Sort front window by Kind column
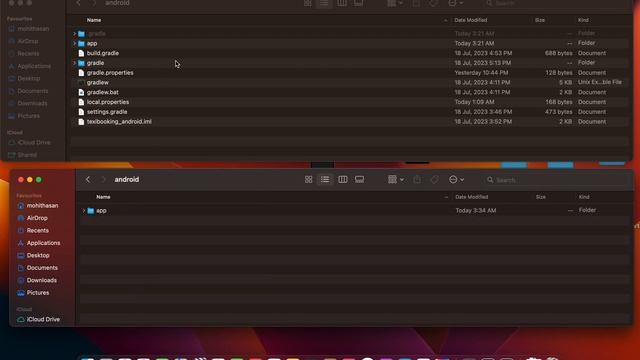This screenshot has width=640, height=360. [584, 197]
